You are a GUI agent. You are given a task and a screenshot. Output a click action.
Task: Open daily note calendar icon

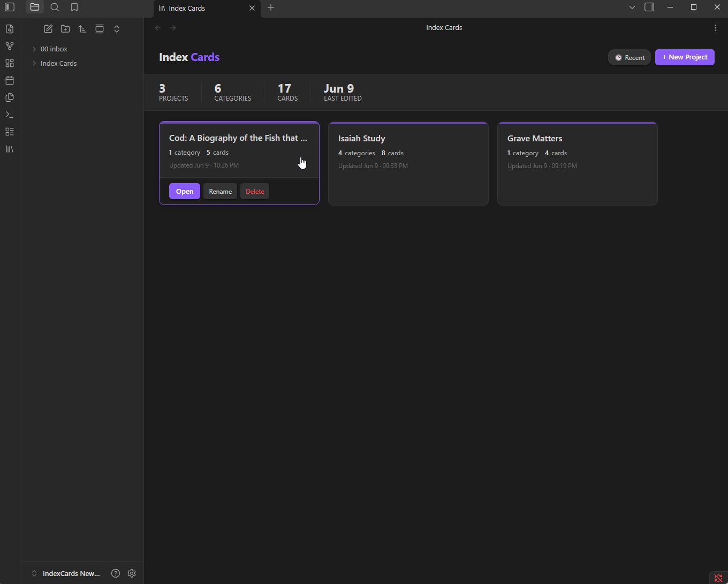10,80
